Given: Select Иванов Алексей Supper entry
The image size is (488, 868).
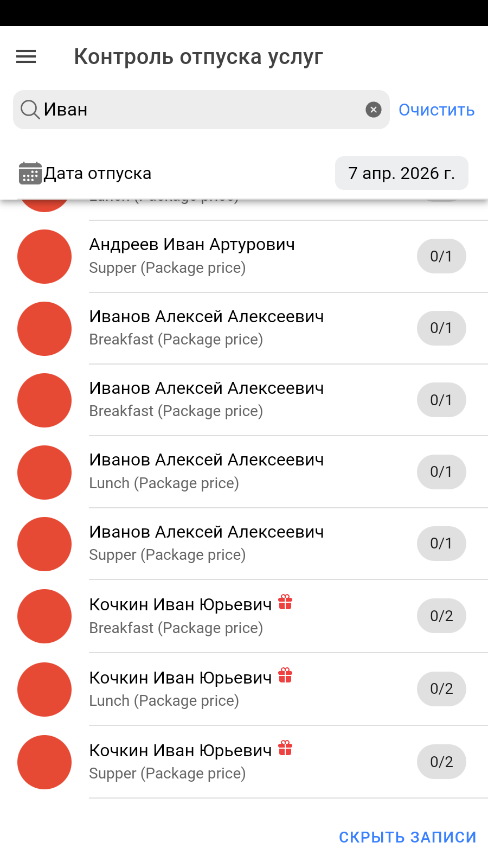Looking at the screenshot, I should pyautogui.click(x=206, y=543).
